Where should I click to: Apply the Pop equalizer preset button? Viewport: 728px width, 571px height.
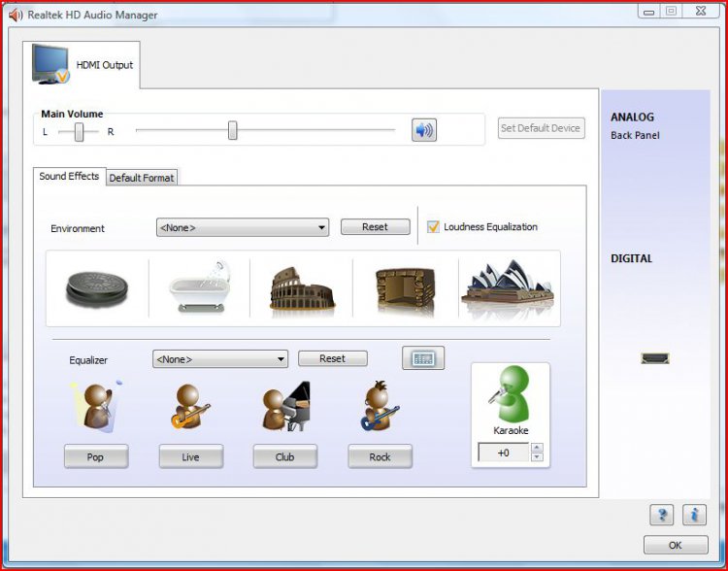coord(96,456)
